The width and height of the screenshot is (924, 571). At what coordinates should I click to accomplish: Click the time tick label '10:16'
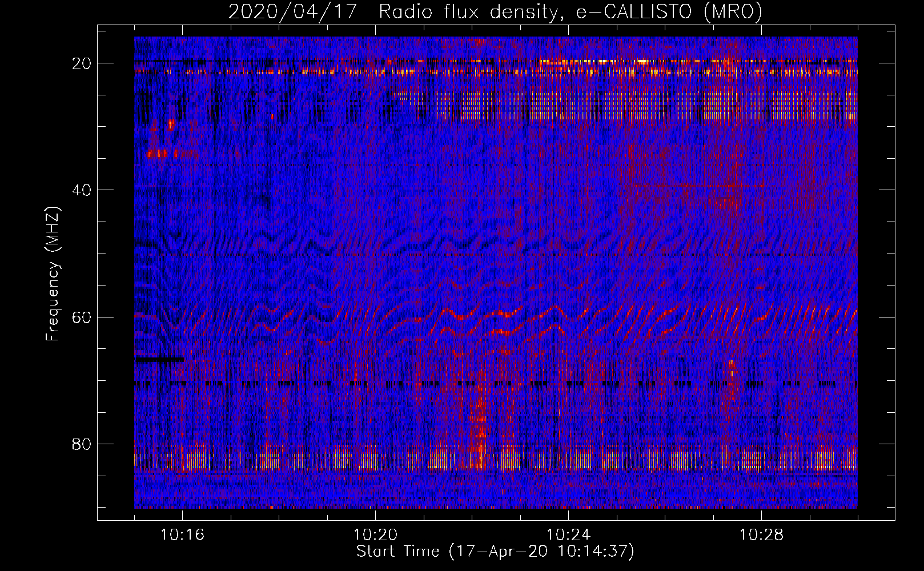182,534
